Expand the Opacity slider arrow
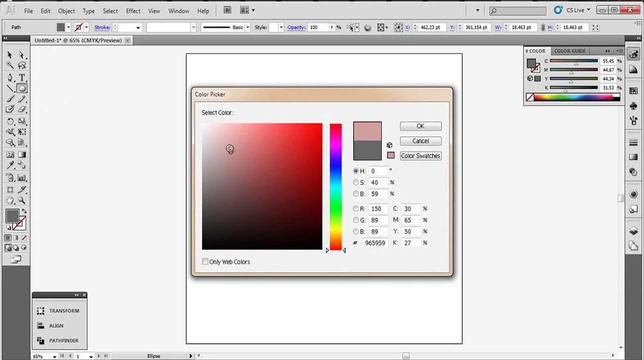The height and width of the screenshot is (360, 644). coord(332,27)
